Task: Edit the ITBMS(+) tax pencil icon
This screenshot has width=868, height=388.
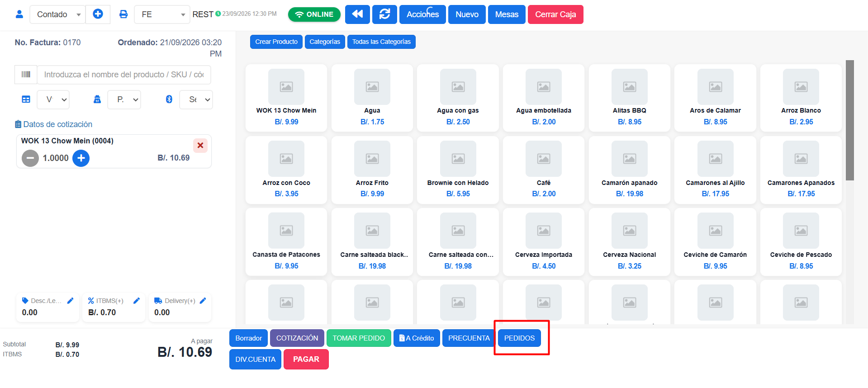Action: click(x=137, y=301)
